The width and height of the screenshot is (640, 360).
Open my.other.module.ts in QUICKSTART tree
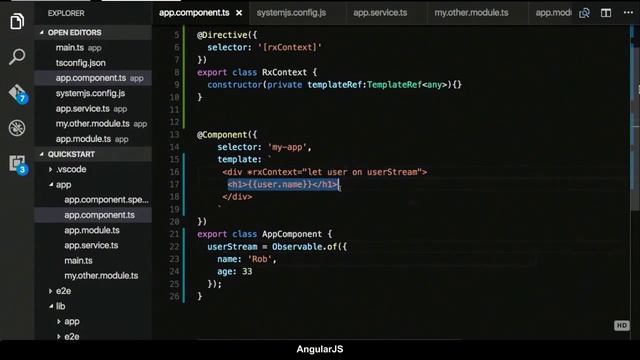pyautogui.click(x=93, y=276)
